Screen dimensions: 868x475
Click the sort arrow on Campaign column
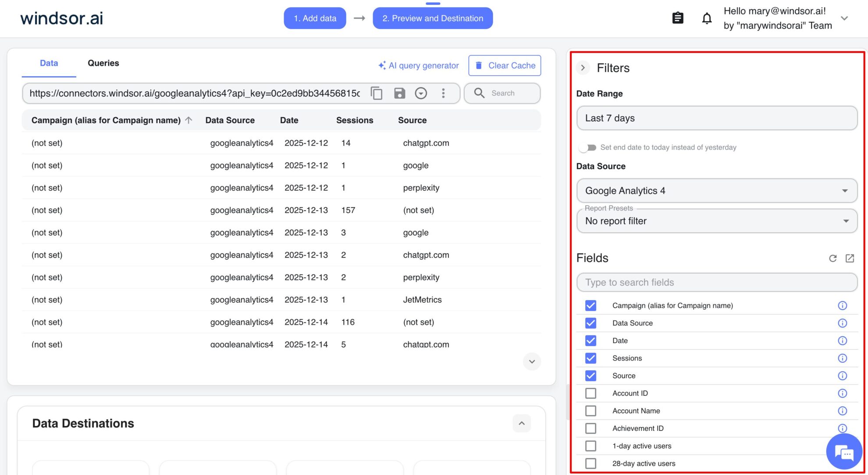pyautogui.click(x=189, y=120)
